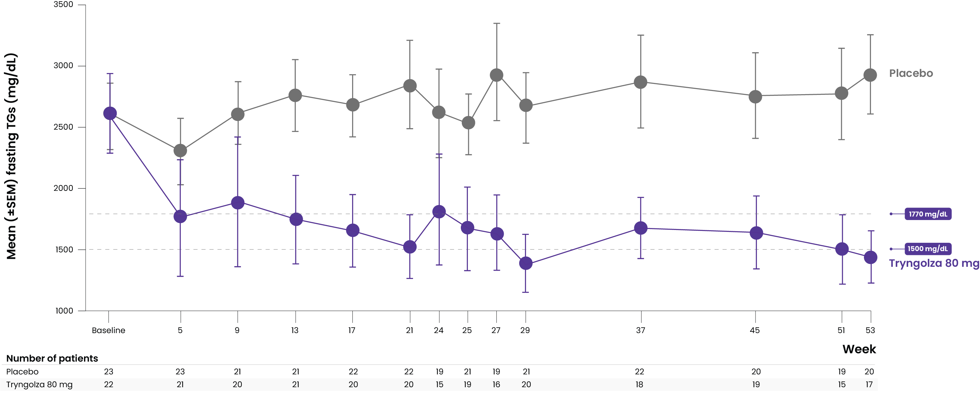Click the Tryngolza patient count for week 9
Image resolution: width=980 pixels, height=393 pixels.
point(237,385)
